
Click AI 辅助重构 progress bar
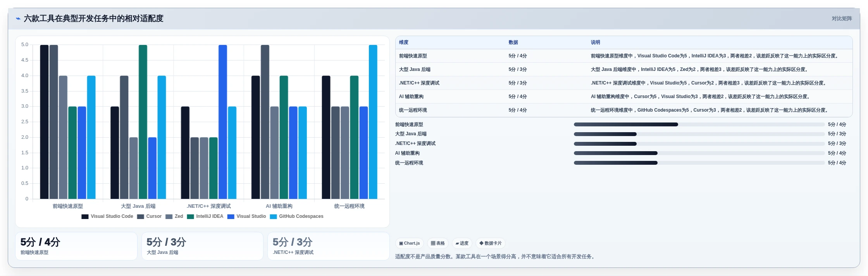coord(699,153)
